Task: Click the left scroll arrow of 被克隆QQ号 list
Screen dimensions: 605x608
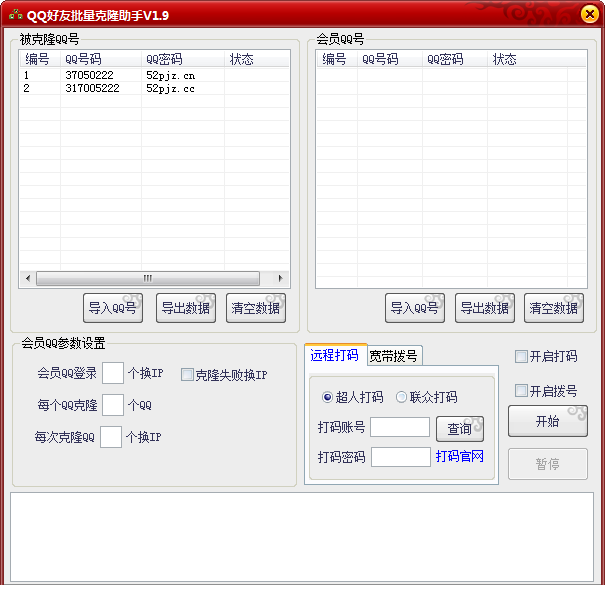Action: click(x=28, y=278)
